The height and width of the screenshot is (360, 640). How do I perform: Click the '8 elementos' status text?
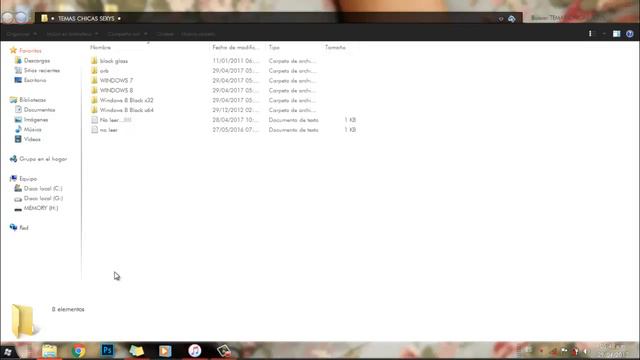click(x=68, y=309)
